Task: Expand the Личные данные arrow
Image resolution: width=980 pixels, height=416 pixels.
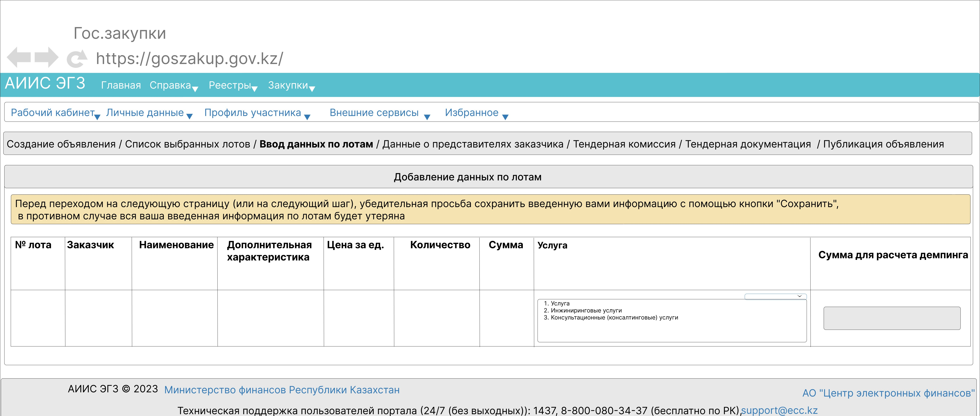Action: (190, 116)
